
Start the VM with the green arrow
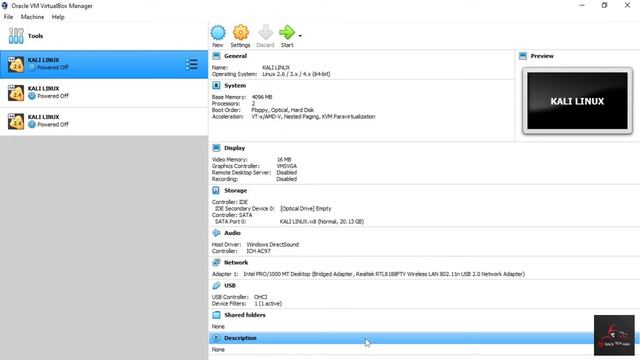pos(287,33)
